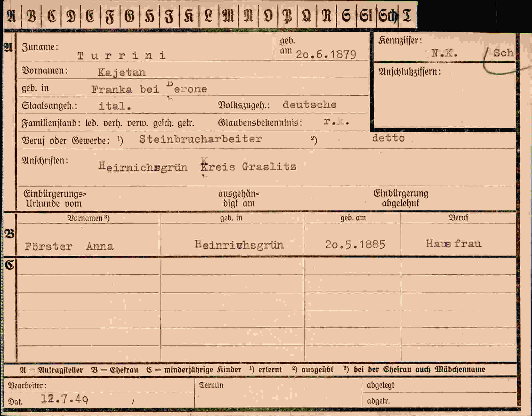Click the 'Sch' note beside Kennziffer
Image resolution: width=532 pixels, height=416 pixels.
[503, 53]
